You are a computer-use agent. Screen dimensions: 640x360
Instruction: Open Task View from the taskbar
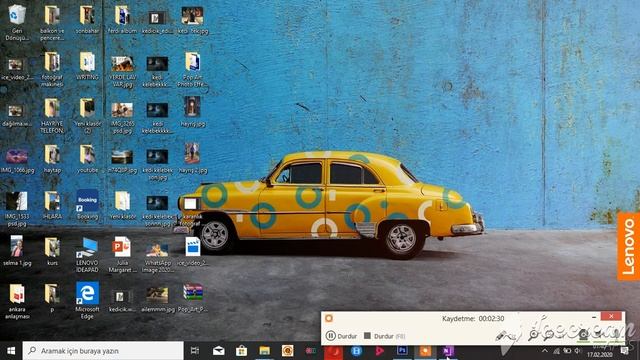tap(195, 351)
